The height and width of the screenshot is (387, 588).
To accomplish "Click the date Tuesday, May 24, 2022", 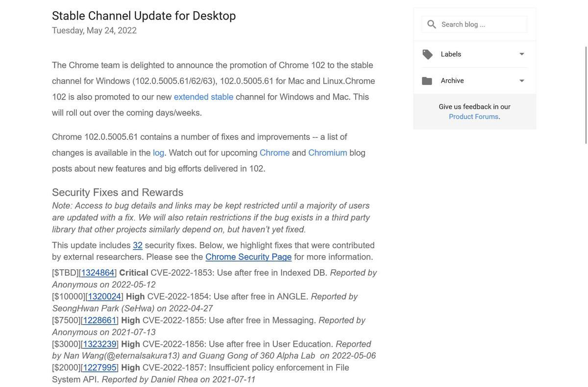I will coord(95,30).
